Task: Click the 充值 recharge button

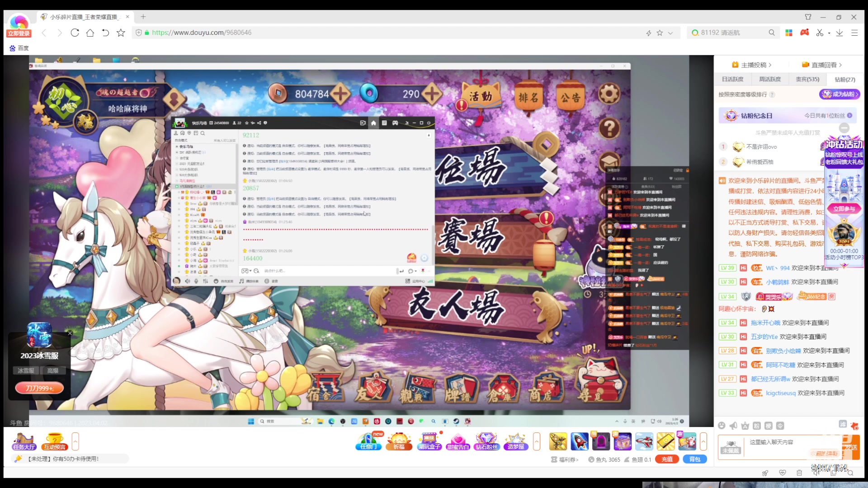Action: click(667, 459)
